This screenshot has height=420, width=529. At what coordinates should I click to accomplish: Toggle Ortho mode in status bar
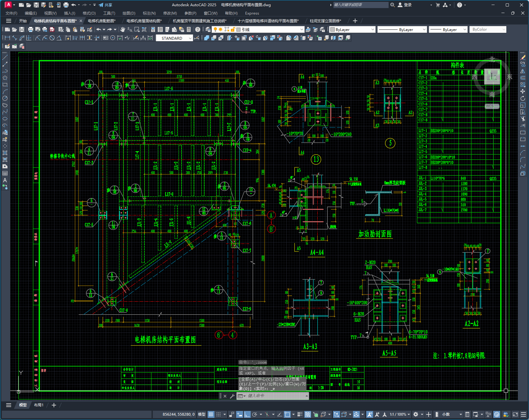tap(247, 414)
